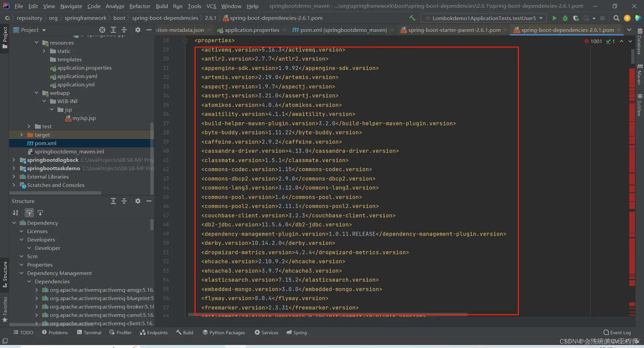
Task: Hide the Structure tool window
Action: (x=149, y=201)
